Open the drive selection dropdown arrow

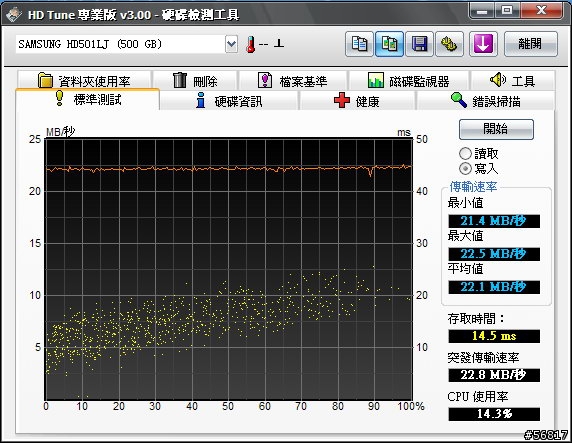tap(231, 44)
